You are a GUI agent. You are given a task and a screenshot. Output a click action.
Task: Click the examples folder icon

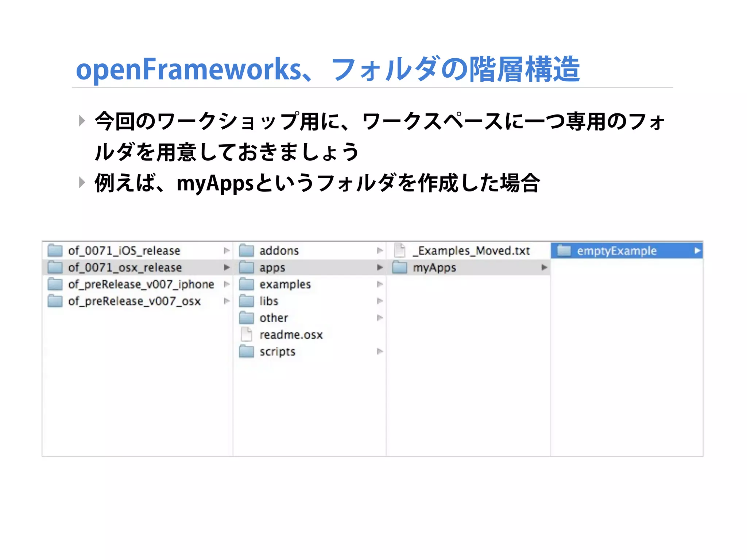pos(247,284)
